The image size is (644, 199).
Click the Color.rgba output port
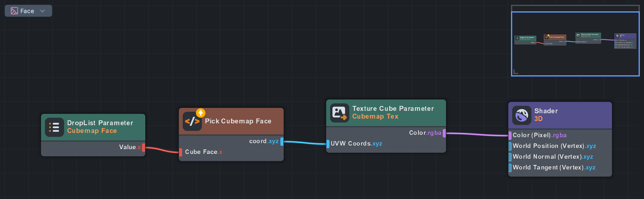(444, 133)
